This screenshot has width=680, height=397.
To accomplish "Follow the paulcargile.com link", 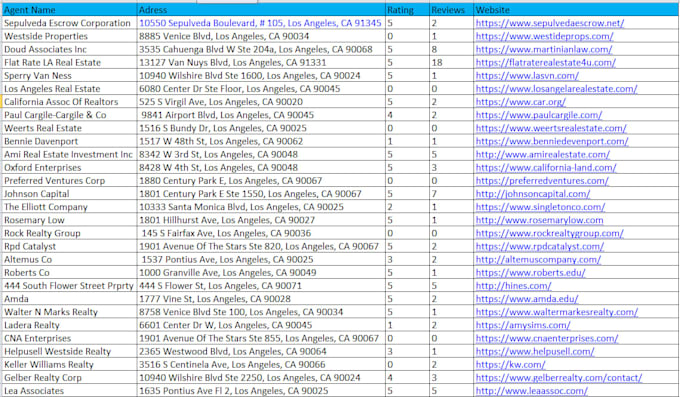I will [x=539, y=115].
